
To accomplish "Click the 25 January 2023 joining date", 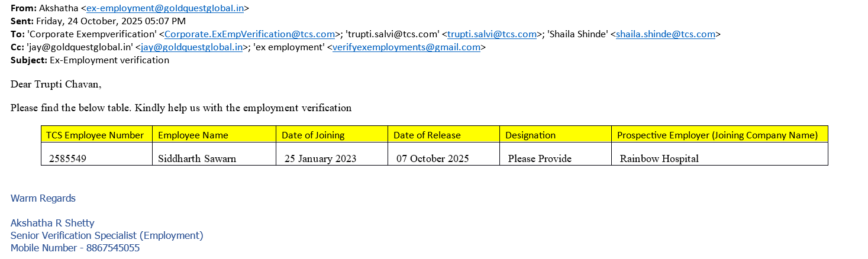I will pyautogui.click(x=320, y=158).
